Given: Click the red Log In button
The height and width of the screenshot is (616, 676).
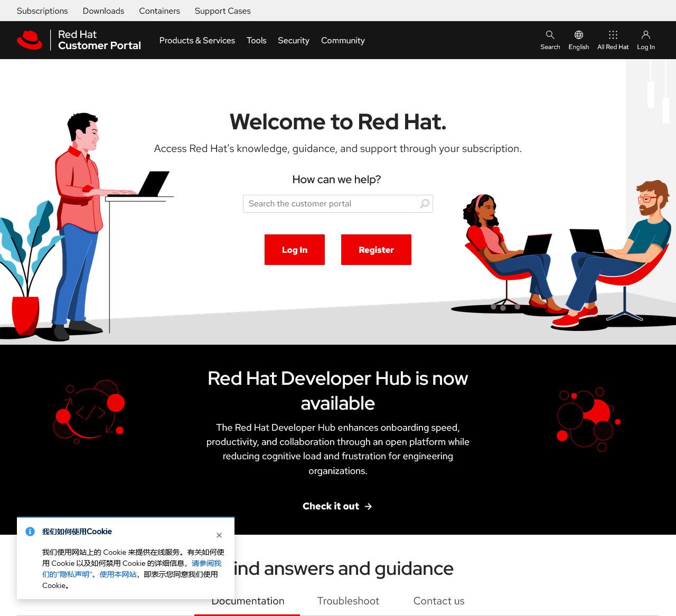Looking at the screenshot, I should (294, 250).
